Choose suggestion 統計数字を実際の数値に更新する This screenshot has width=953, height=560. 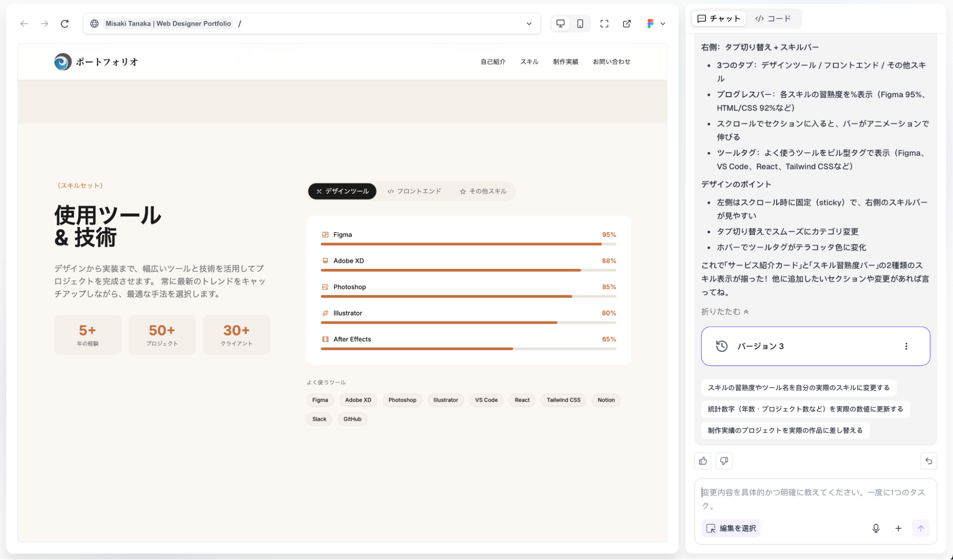click(x=805, y=409)
